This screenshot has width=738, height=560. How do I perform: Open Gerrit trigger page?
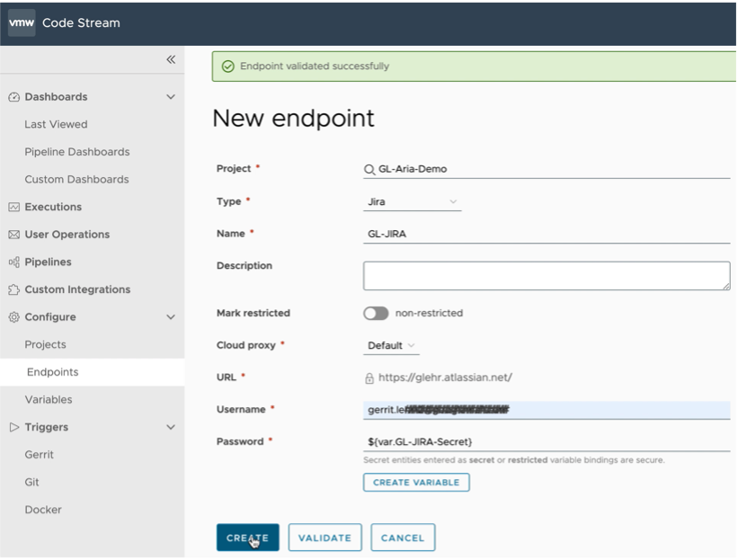pos(39,455)
